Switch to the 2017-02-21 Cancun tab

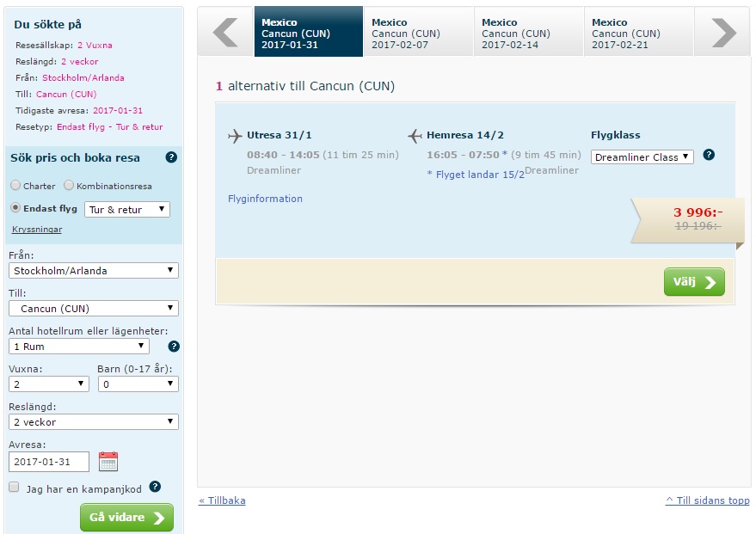click(639, 32)
